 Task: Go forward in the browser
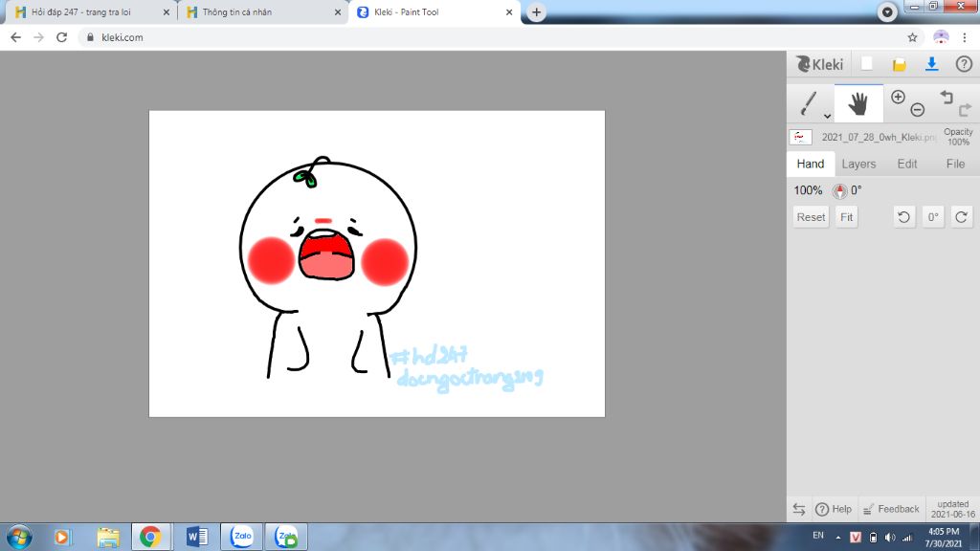pos(38,37)
